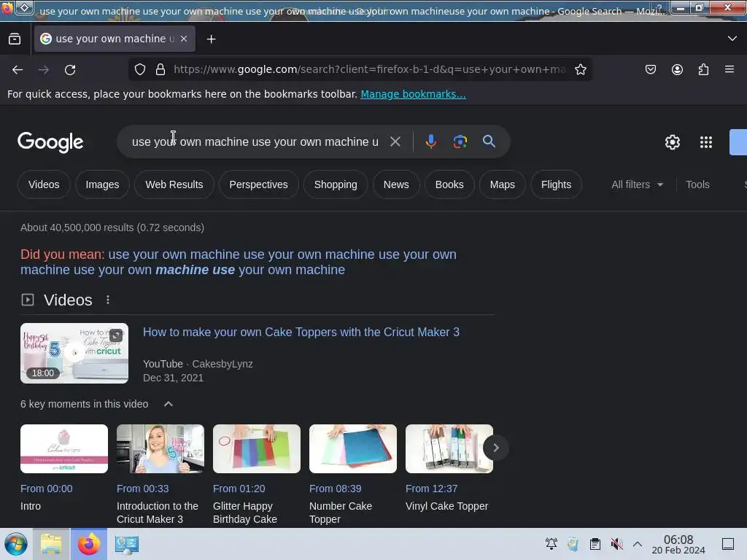The height and width of the screenshot is (560, 747).
Task: Click the Firefox back arrow
Action: pyautogui.click(x=18, y=70)
